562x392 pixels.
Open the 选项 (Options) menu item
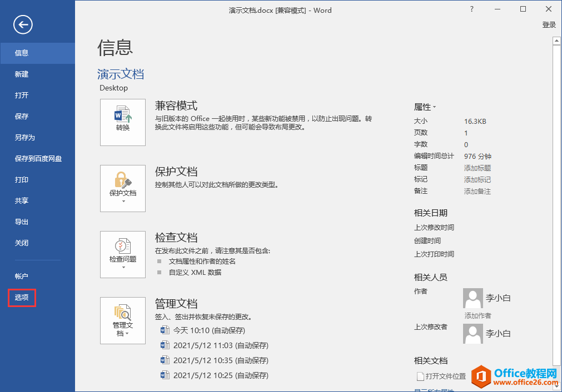(x=22, y=298)
